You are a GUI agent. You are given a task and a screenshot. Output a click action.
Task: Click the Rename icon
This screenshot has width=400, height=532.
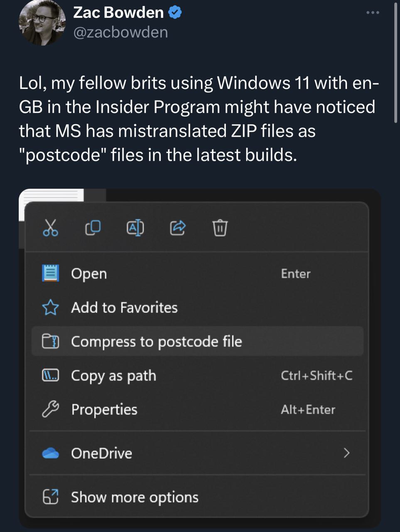coord(135,227)
